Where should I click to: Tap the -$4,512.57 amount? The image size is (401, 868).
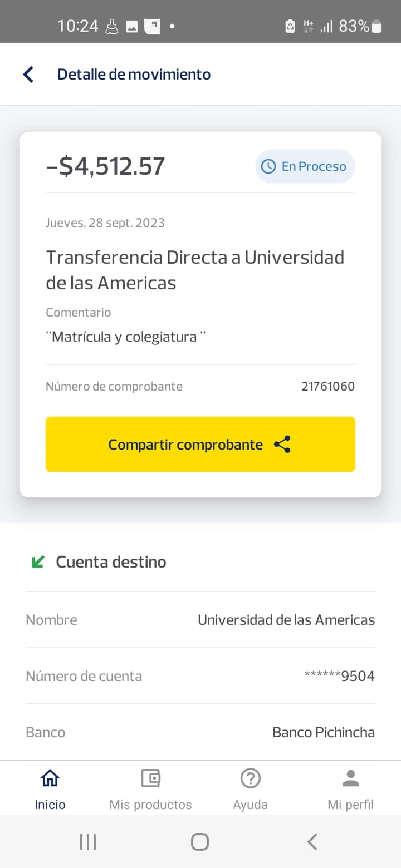point(106,166)
